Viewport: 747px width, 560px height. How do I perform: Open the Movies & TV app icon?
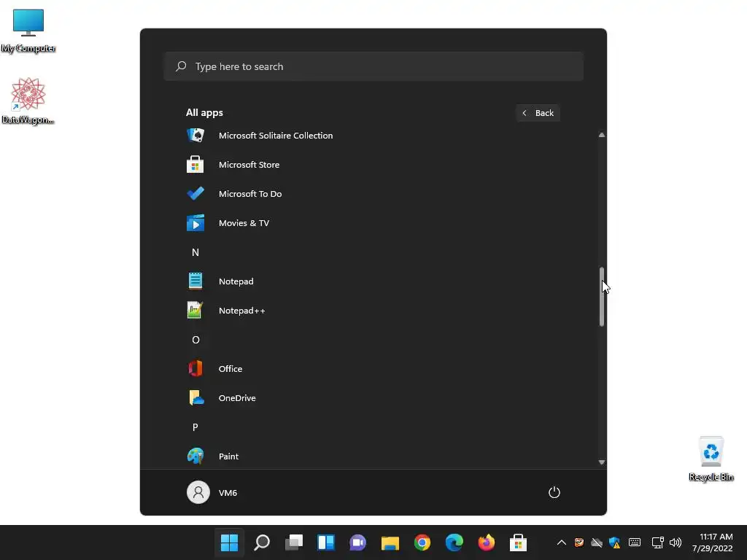pos(196,223)
